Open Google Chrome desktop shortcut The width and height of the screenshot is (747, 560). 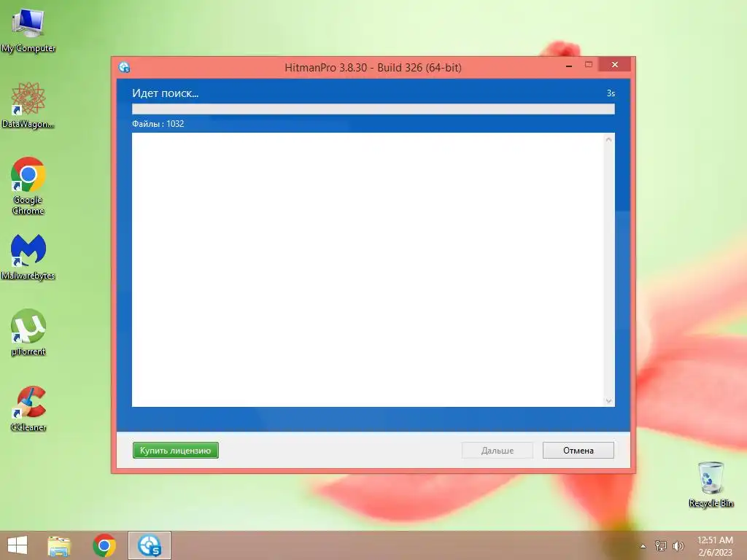(x=28, y=186)
